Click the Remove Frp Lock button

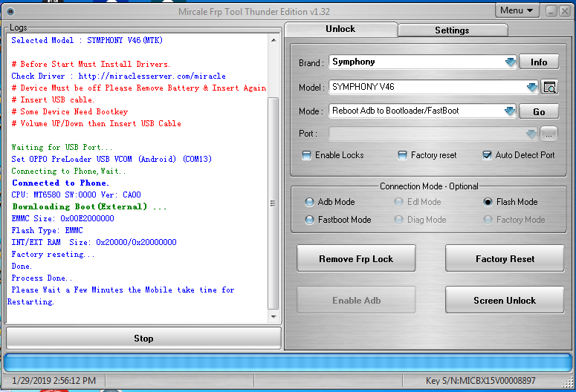point(356,258)
